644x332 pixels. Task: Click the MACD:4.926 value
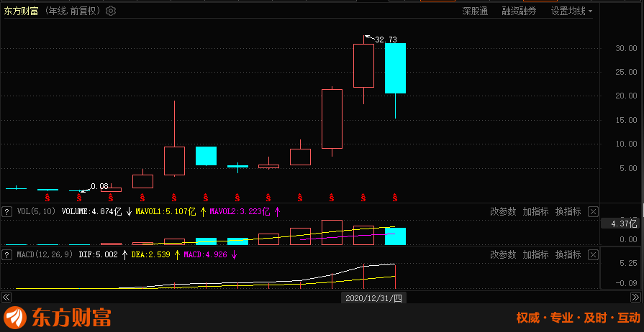coord(205,255)
